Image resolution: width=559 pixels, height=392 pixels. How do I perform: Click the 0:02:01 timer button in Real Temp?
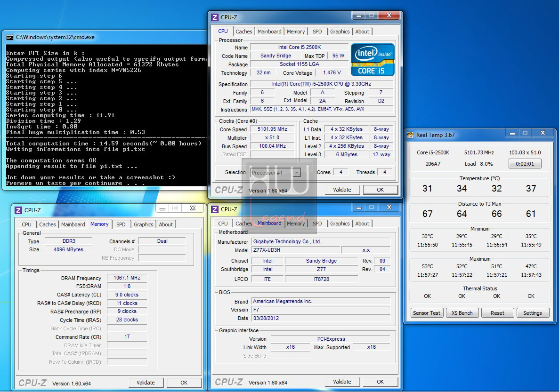(x=525, y=164)
